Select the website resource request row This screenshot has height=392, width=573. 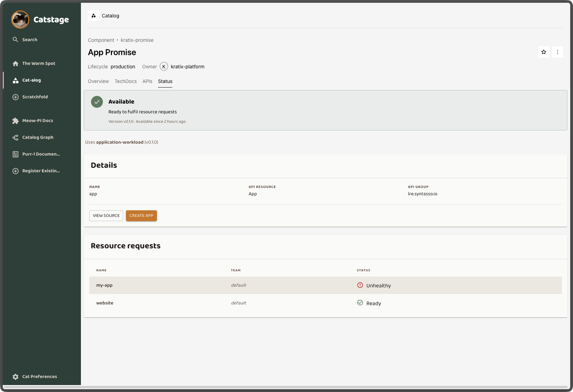point(325,303)
